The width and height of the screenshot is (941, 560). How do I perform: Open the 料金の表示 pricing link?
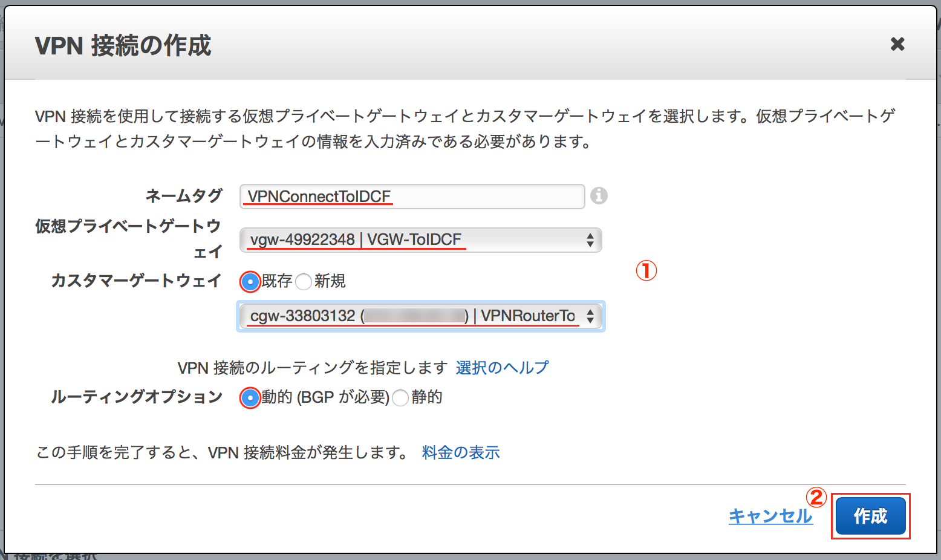click(x=460, y=452)
